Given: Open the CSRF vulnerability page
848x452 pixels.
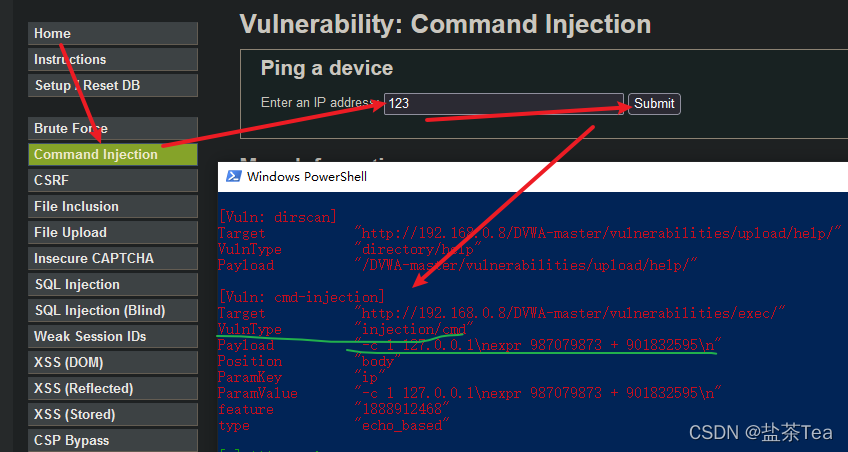Looking at the screenshot, I should pos(113,181).
